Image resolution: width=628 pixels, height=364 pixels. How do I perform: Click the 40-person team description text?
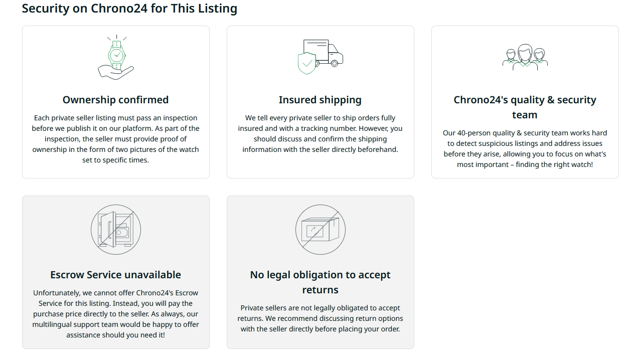[x=525, y=148]
